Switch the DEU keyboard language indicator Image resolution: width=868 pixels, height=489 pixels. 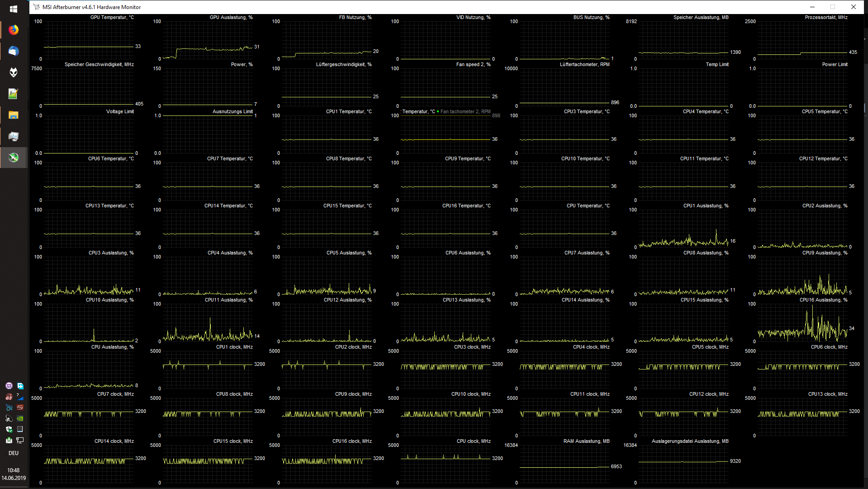click(x=14, y=453)
